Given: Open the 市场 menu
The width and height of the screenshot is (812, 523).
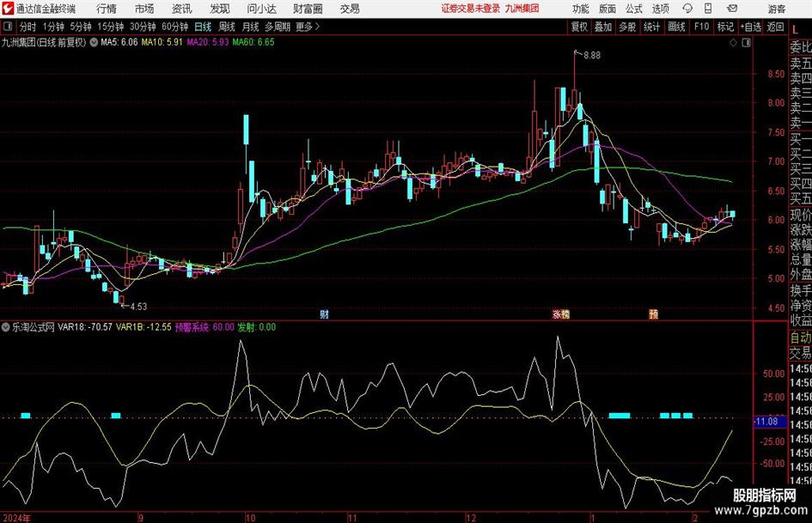Looking at the screenshot, I should (x=144, y=9).
